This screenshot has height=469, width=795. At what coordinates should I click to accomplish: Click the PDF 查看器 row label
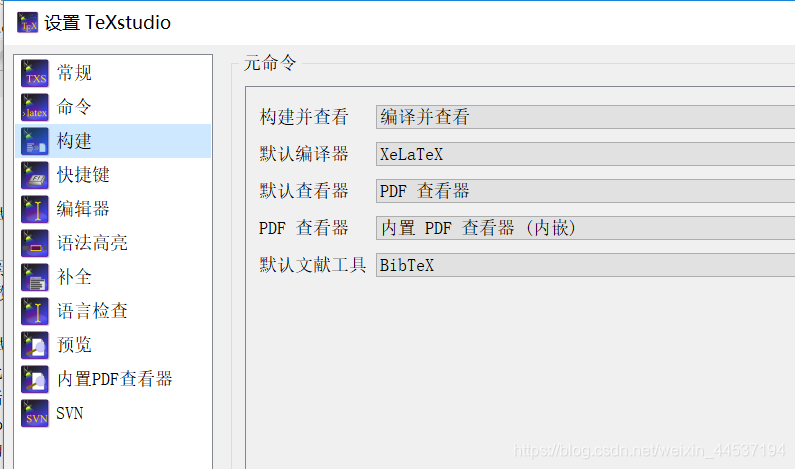(x=304, y=228)
